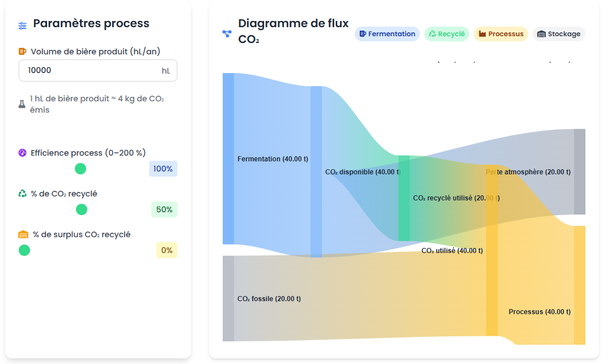This screenshot has width=616, height=364.
Task: Click the gauge icon beside Efficience process
Action: [x=23, y=153]
